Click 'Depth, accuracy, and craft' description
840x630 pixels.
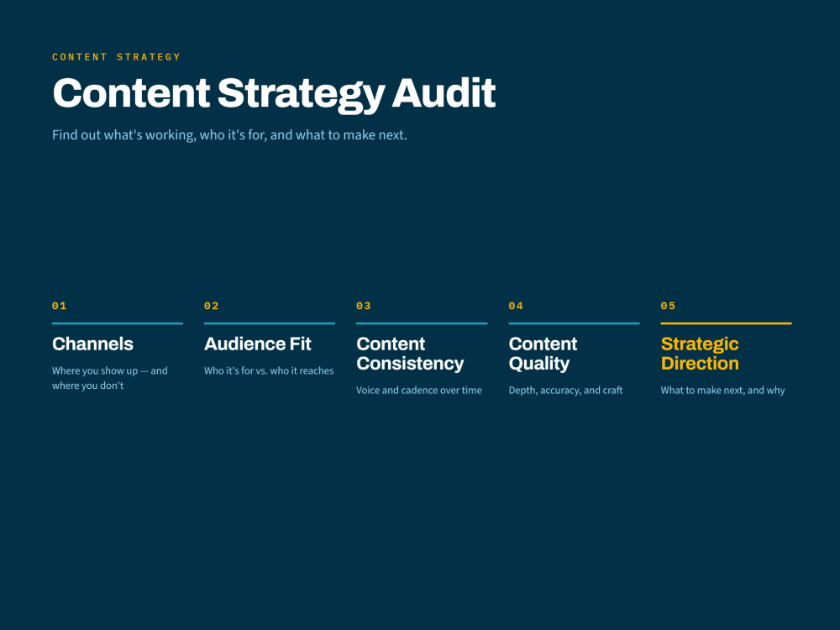(x=565, y=390)
